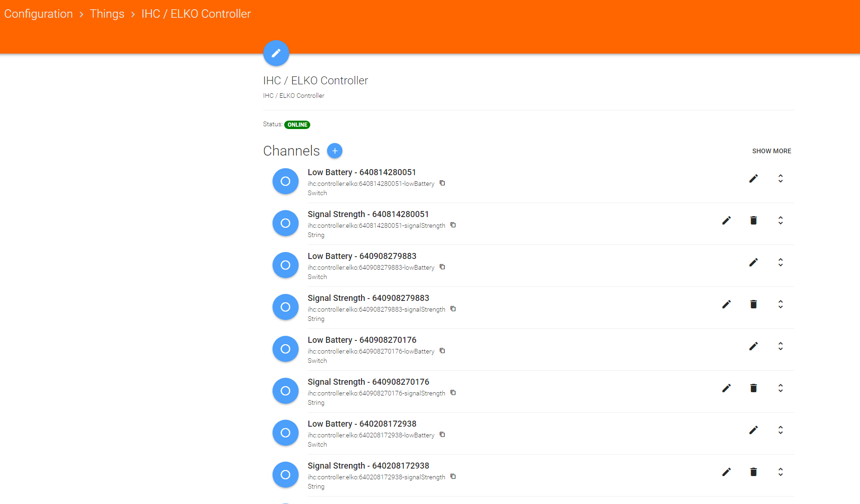Screen dimensions: 860x504
Task: Edit Signal Strength - 640208172938 channel
Action: pos(726,472)
